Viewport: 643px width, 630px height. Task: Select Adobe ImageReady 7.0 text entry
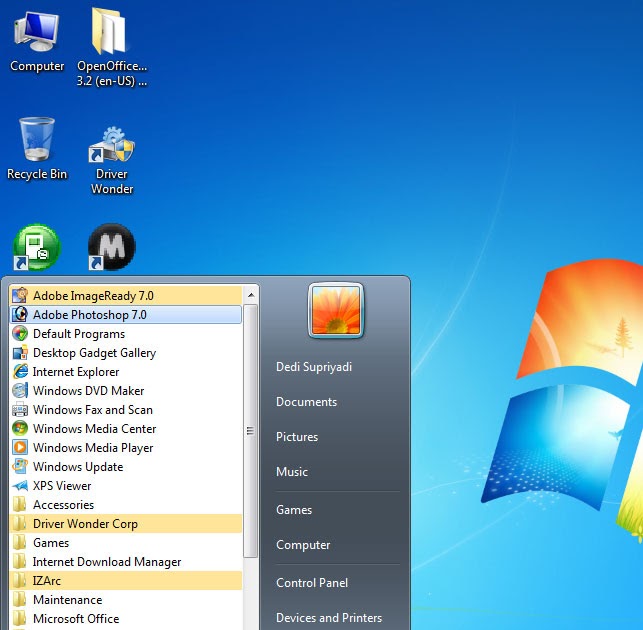click(93, 296)
